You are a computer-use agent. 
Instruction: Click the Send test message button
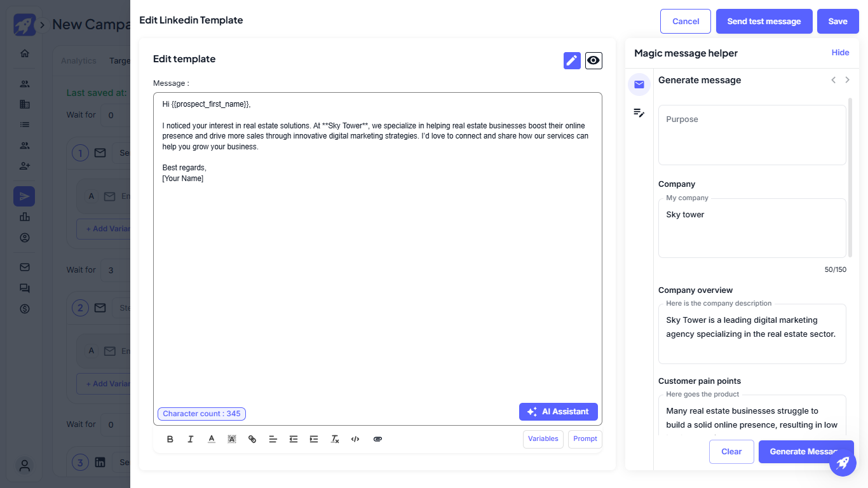click(764, 21)
